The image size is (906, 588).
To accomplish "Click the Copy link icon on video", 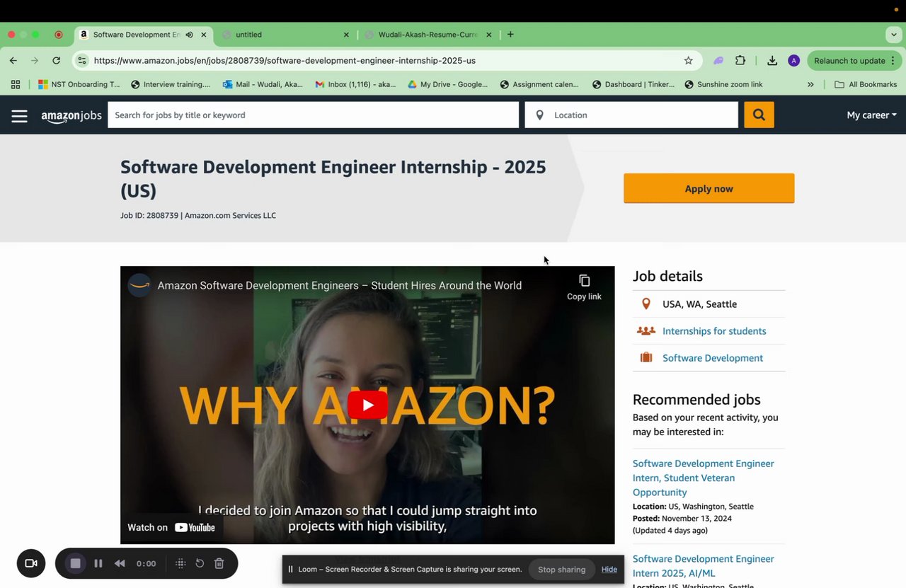I will click(584, 287).
